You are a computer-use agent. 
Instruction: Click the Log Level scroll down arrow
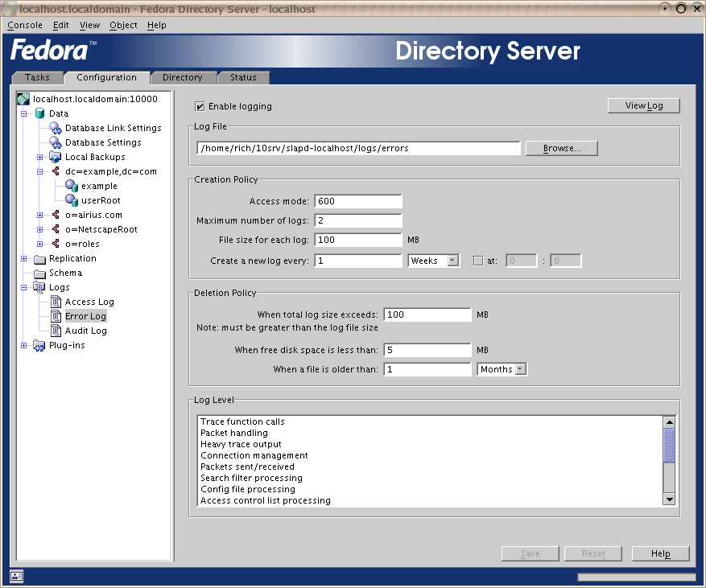click(x=669, y=499)
